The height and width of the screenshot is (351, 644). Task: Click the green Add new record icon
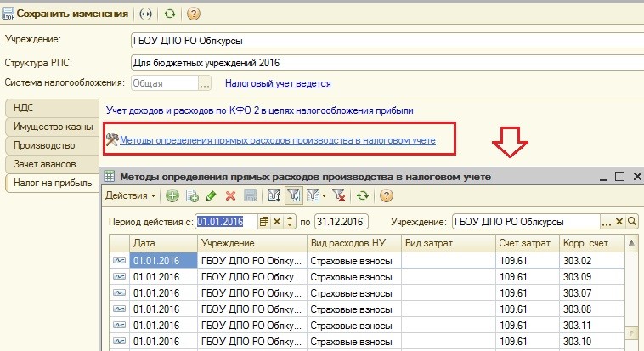(172, 195)
